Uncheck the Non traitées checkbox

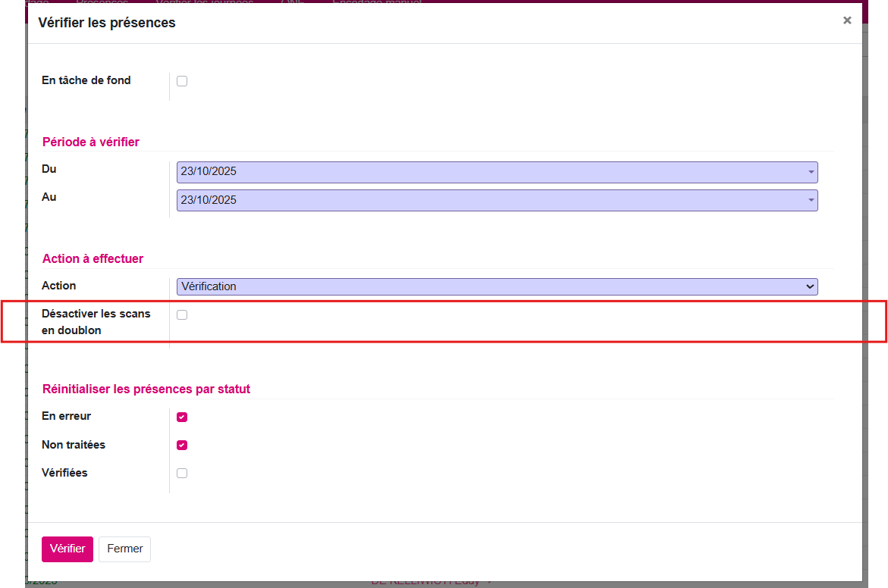(x=182, y=446)
